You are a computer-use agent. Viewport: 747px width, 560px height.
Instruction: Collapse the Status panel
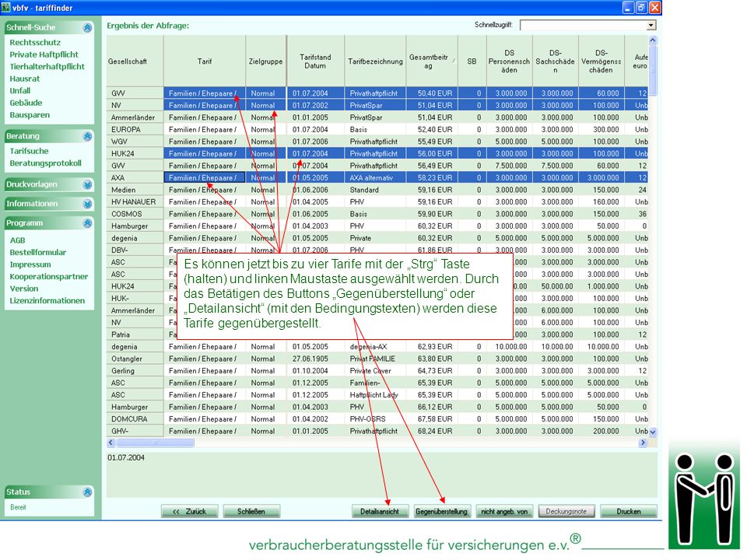[x=87, y=492]
